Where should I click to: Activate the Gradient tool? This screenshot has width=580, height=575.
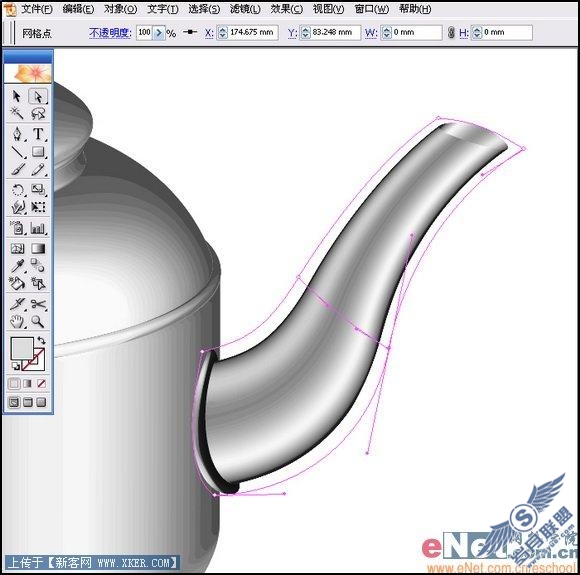[38, 248]
